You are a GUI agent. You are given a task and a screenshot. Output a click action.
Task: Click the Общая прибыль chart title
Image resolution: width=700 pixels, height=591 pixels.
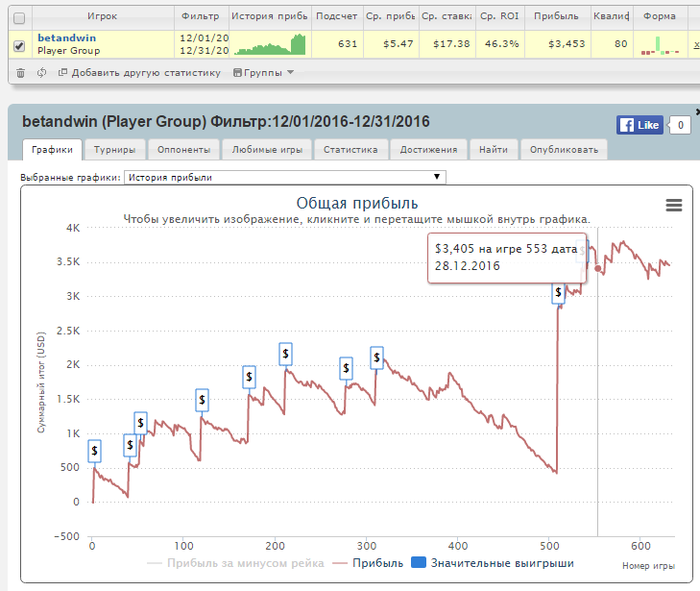coord(357,203)
